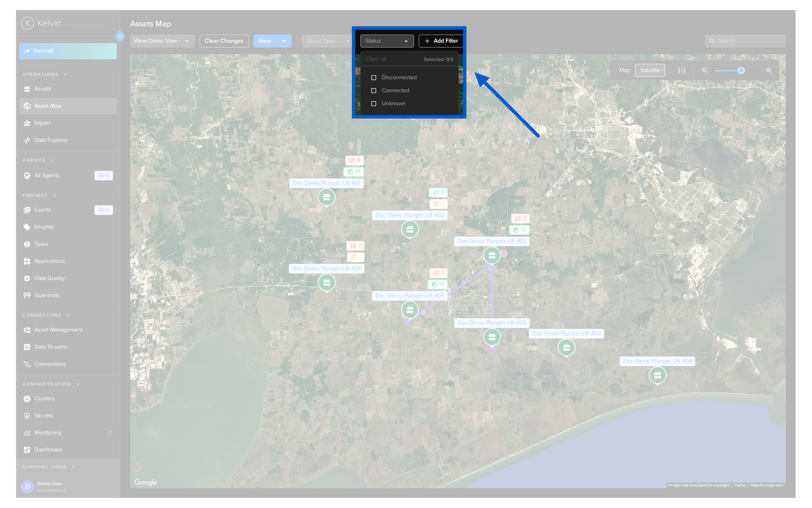This screenshot has height=508, width=812.
Task: Open the Asset Map page
Action: click(x=68, y=106)
